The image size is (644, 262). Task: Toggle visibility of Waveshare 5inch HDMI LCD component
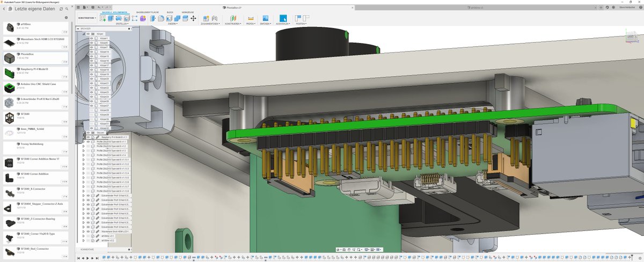89,231
